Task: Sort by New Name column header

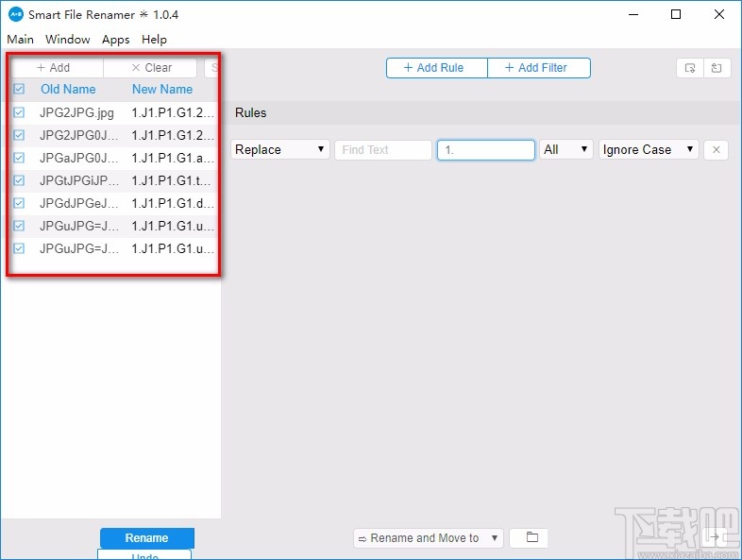Action: pyautogui.click(x=162, y=89)
